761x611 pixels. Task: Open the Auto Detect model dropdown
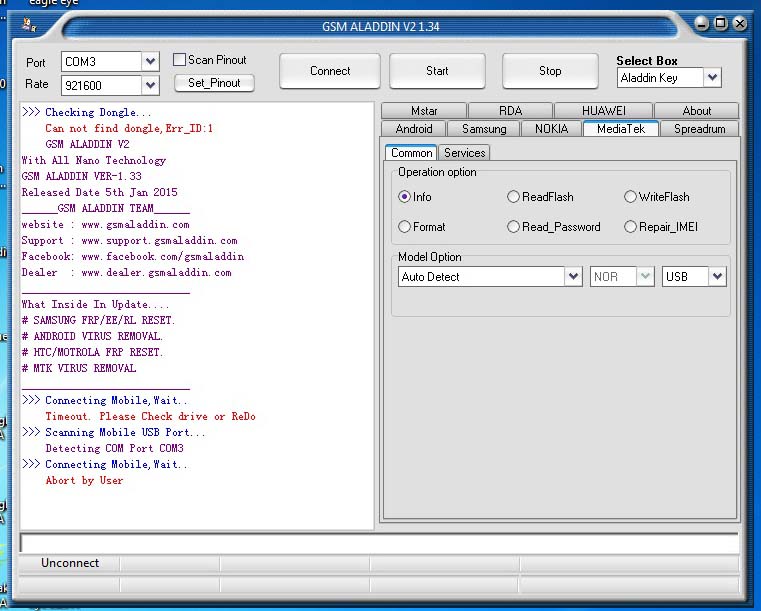573,277
